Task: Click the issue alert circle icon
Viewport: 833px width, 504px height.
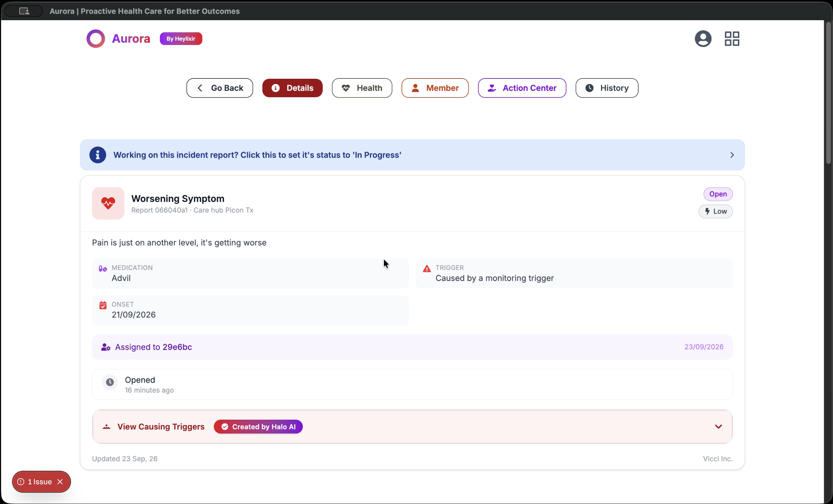Action: coord(21,482)
